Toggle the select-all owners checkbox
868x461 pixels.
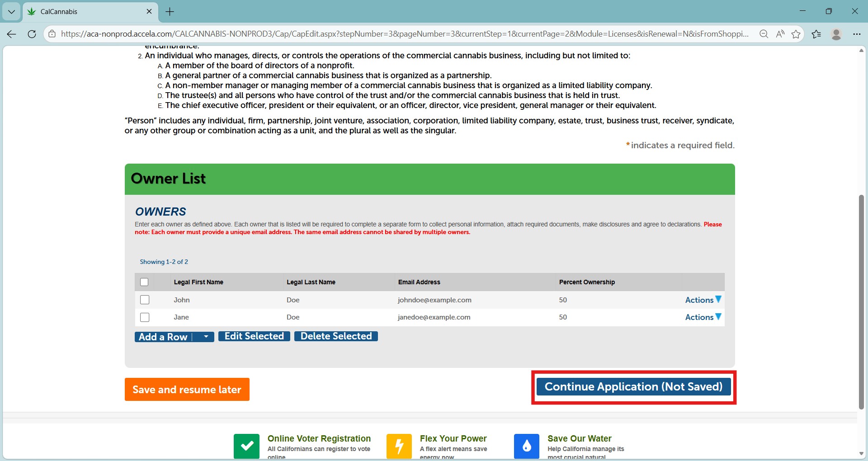click(x=144, y=282)
